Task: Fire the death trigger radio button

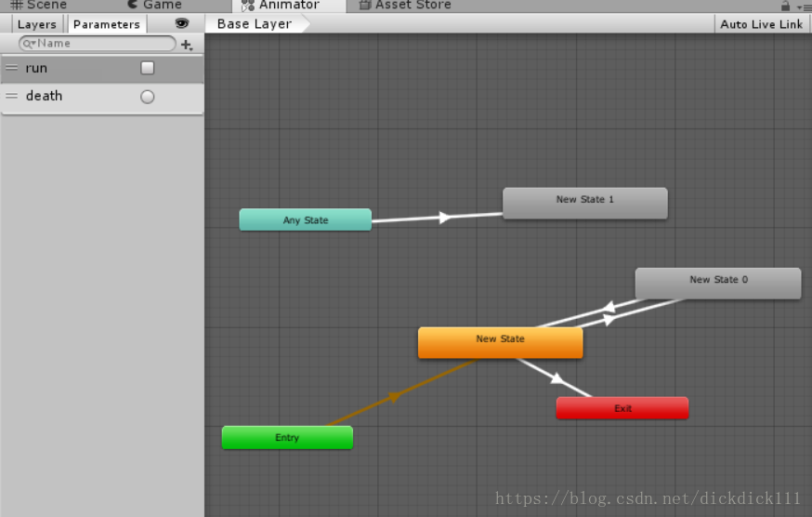Action: (x=147, y=97)
